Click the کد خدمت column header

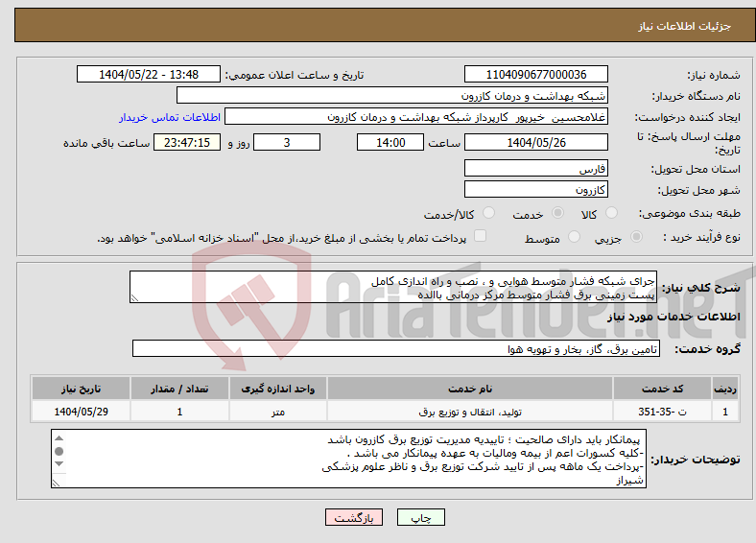click(663, 389)
